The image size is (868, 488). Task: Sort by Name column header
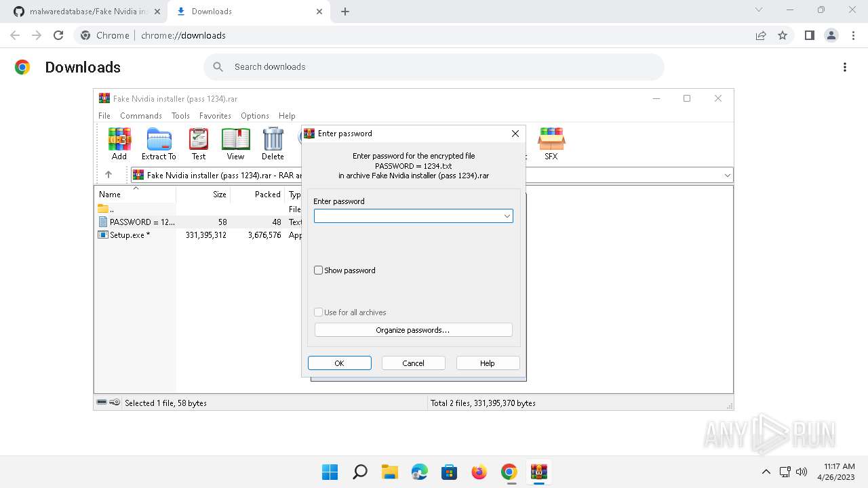[x=135, y=194]
